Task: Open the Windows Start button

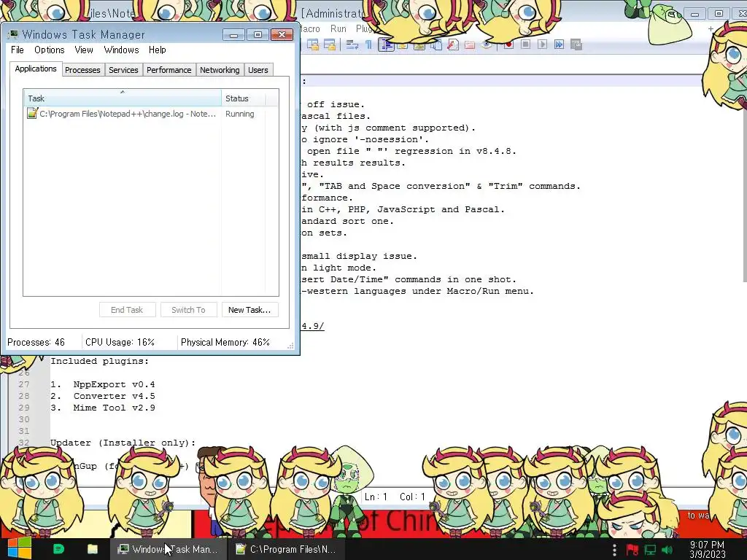Action: tap(20, 548)
